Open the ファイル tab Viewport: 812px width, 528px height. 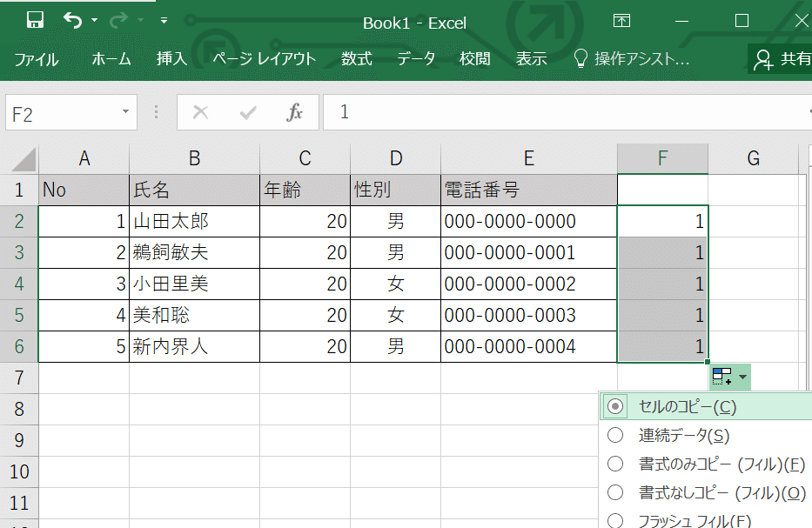pyautogui.click(x=36, y=59)
